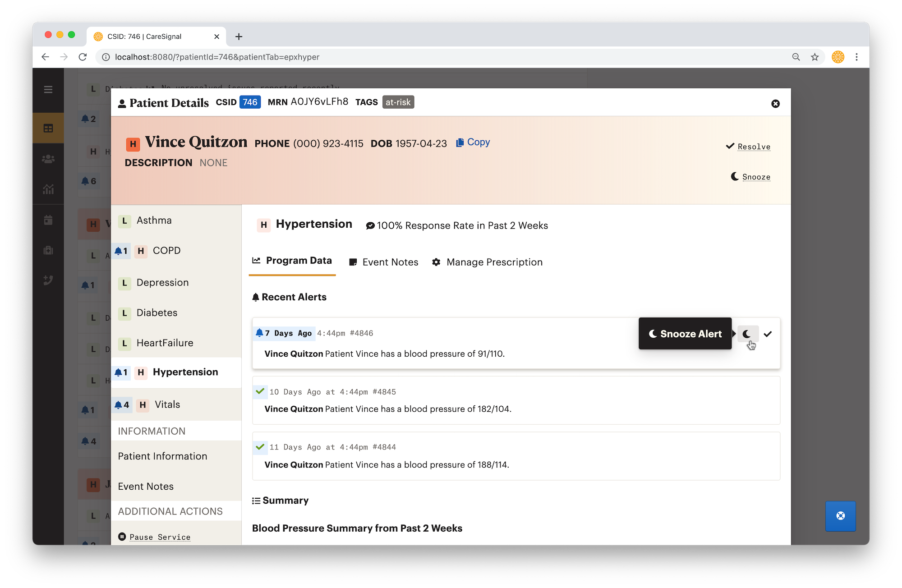This screenshot has height=588, width=902.
Task: Close the CSID: 746 browser tab
Action: pos(216,37)
